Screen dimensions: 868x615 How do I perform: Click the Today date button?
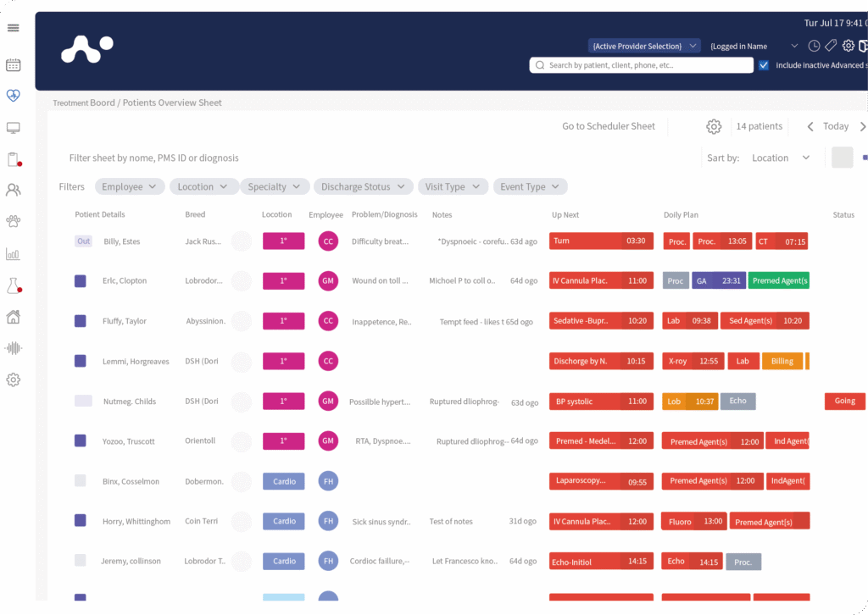[x=835, y=126]
